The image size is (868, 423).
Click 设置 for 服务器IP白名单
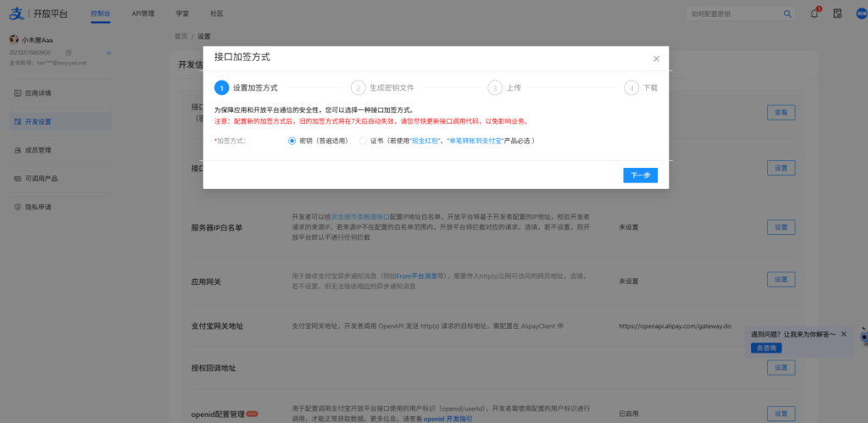tap(781, 227)
